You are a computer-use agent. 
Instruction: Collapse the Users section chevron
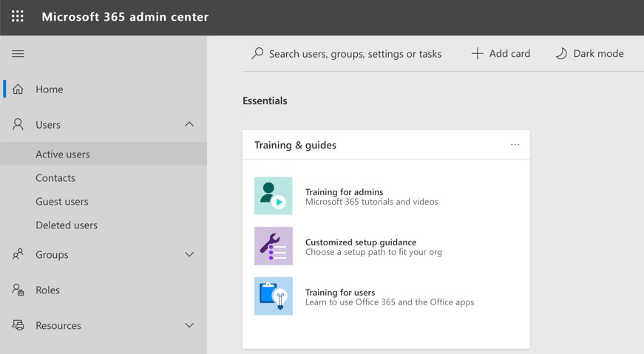189,124
